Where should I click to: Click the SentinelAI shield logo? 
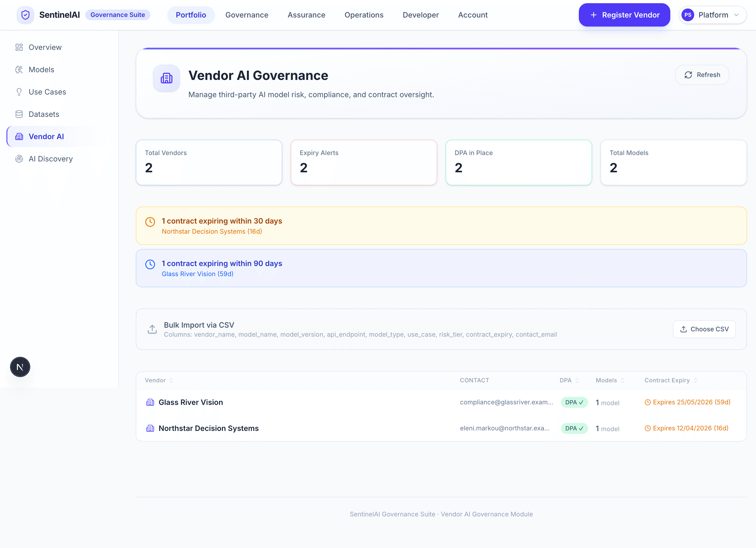[x=25, y=15]
